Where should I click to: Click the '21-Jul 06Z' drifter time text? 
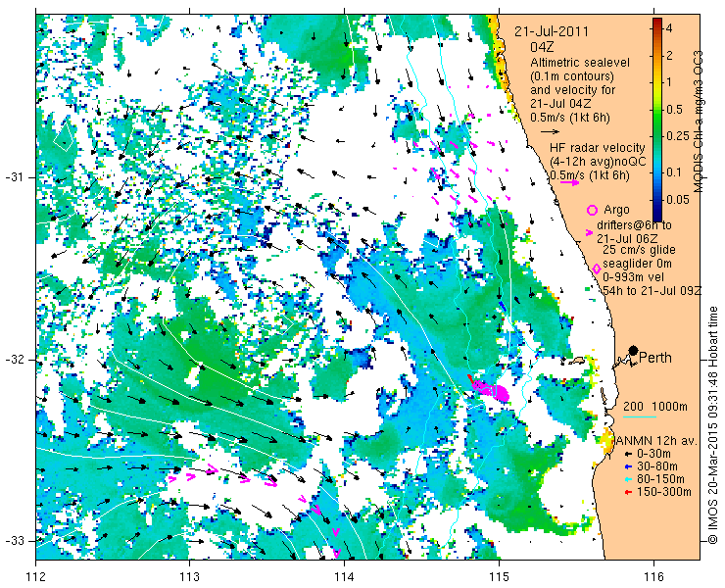point(626,239)
